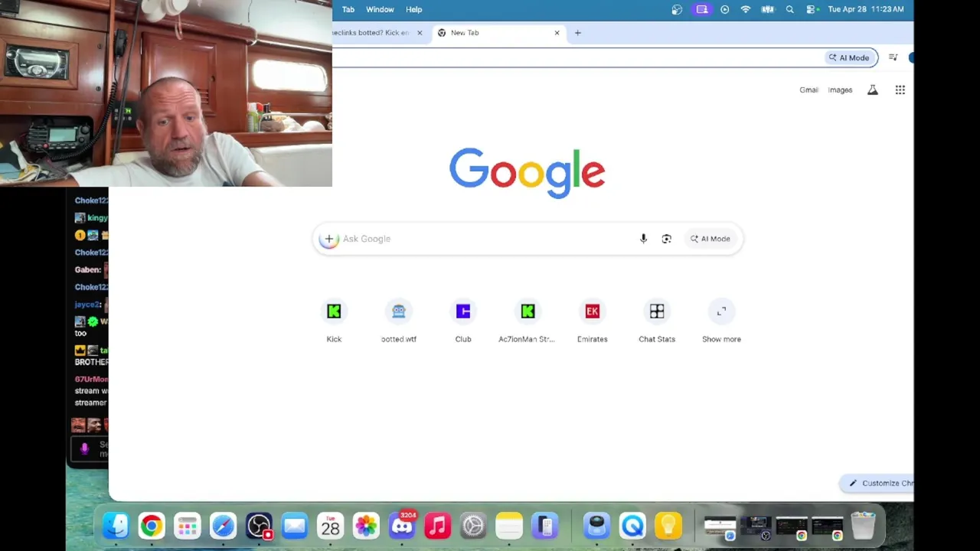Image resolution: width=980 pixels, height=551 pixels.
Task: Click the play circle menu bar icon
Action: click(724, 9)
